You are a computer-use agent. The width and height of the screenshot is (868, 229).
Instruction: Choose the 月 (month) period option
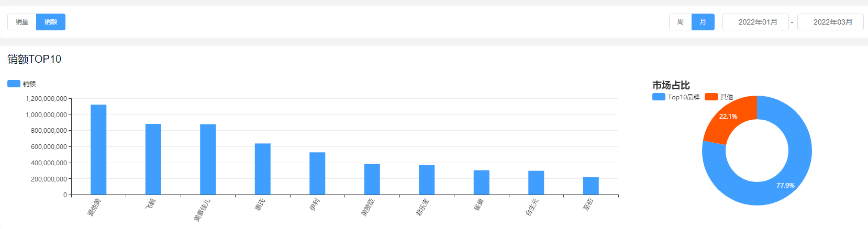(x=703, y=22)
